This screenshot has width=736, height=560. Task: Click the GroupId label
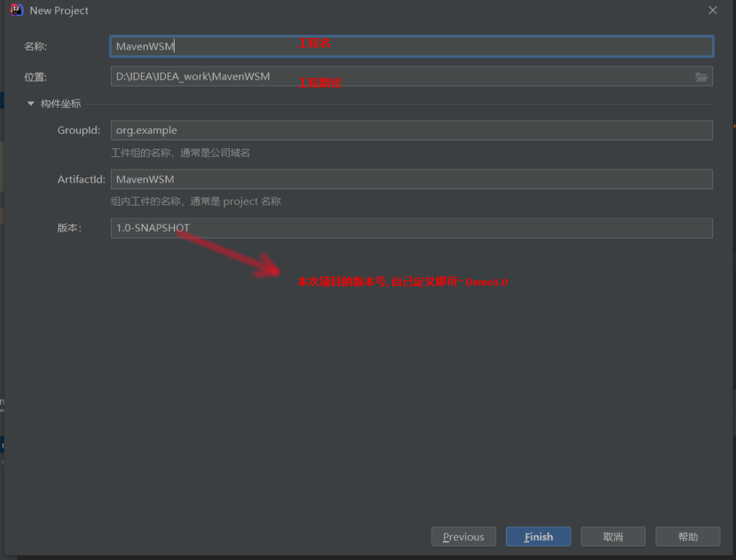78,130
